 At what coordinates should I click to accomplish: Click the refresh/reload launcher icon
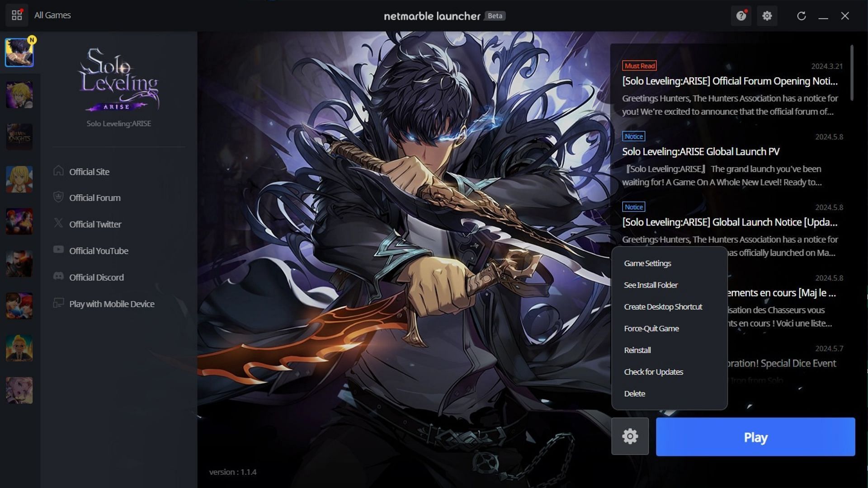(801, 15)
